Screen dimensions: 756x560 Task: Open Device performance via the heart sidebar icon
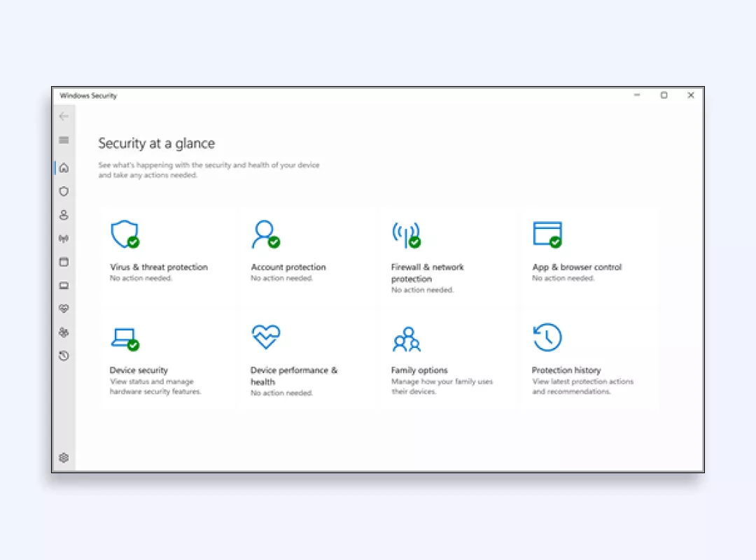(64, 309)
